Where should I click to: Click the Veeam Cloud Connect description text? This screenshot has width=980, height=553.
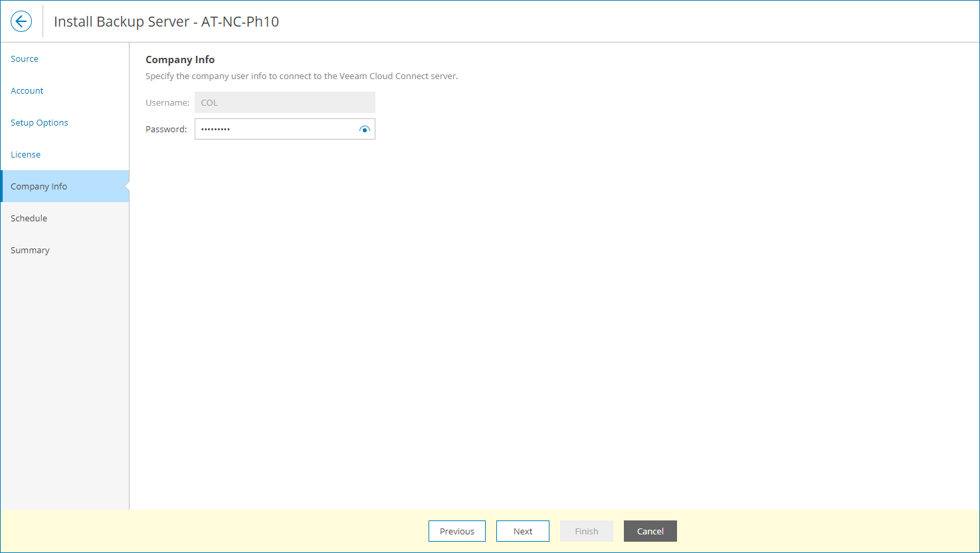300,76
